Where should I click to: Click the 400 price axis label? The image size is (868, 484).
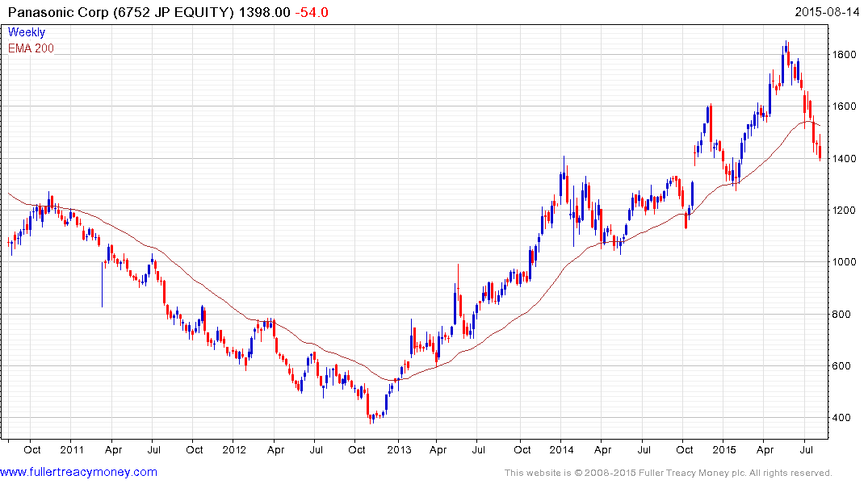(x=844, y=418)
